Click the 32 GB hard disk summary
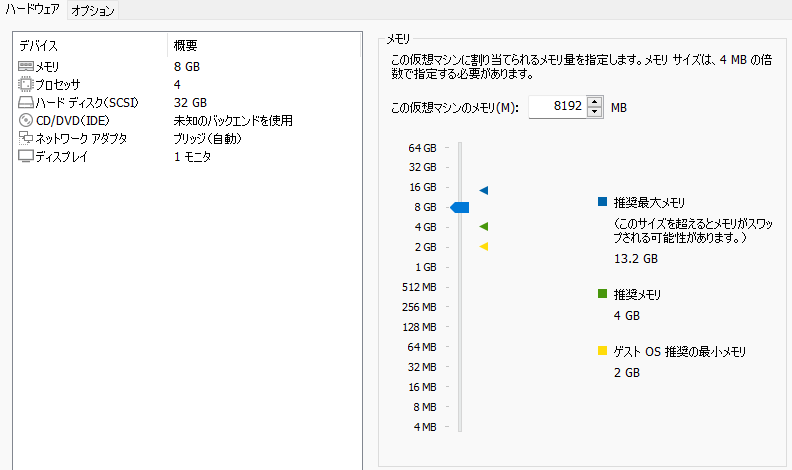Screen dimensions: 792x470 pos(190,102)
